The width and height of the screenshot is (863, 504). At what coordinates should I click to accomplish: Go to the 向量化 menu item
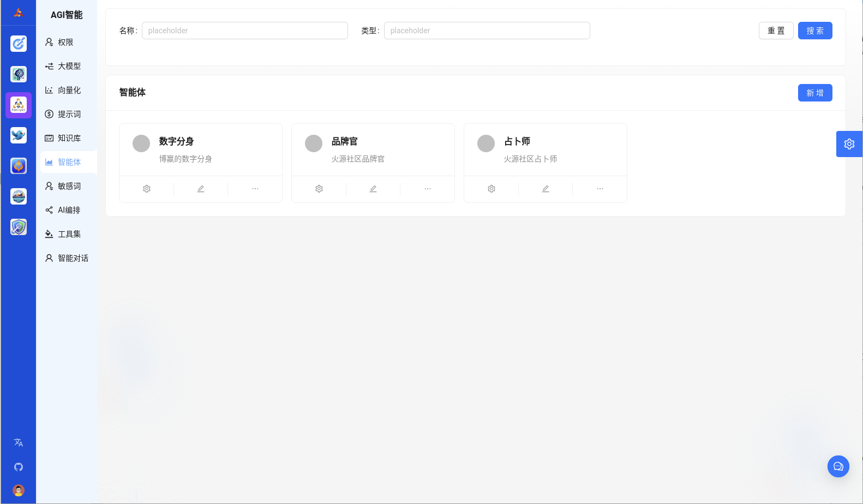(69, 90)
